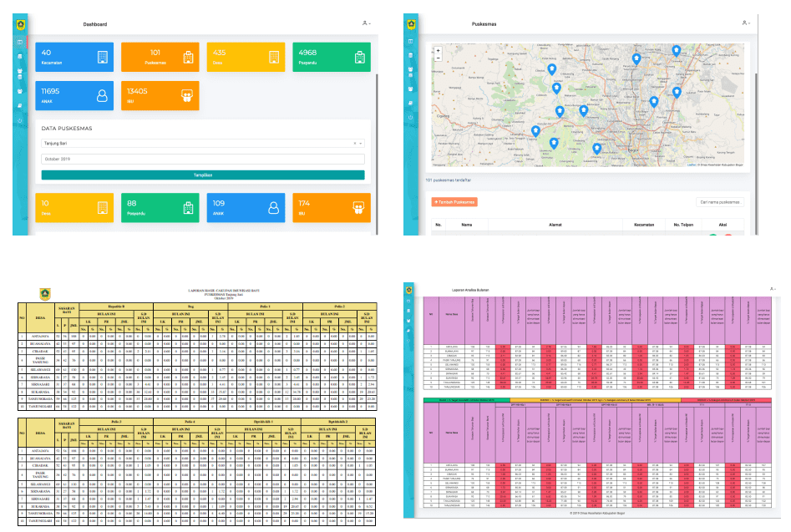
Task: Click the person icon on the 11695 Anak card
Action: click(x=102, y=96)
